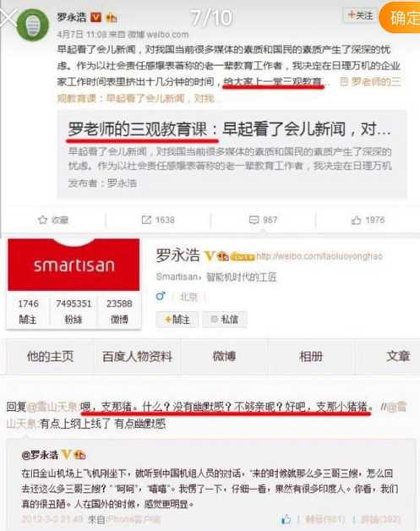The width and height of the screenshot is (420, 531).
Task: Click the +关注 button at top right
Action: (360, 15)
